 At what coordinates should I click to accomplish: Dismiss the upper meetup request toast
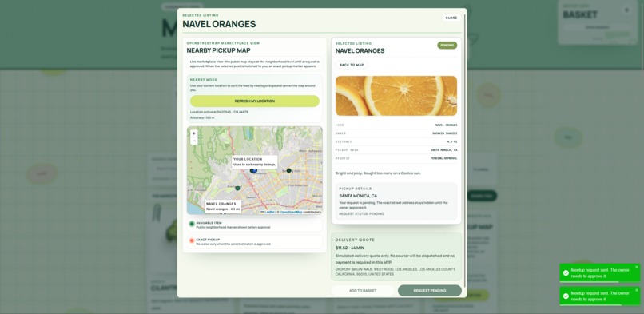637,267
